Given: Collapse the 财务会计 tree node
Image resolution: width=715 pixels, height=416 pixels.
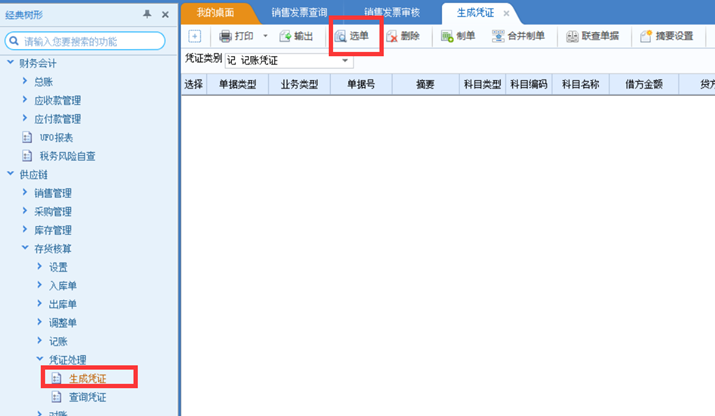Looking at the screenshot, I should click(x=10, y=62).
